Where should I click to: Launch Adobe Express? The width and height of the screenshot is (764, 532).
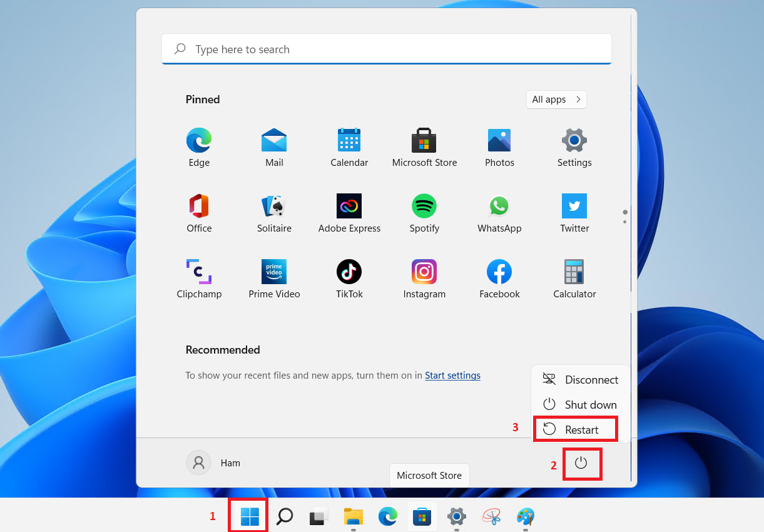pyautogui.click(x=349, y=213)
